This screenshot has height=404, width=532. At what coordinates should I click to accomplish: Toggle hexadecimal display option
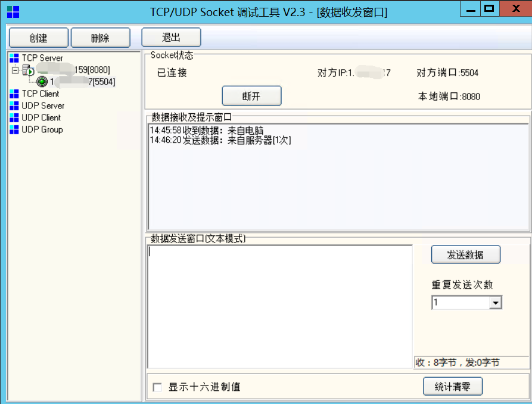pos(157,386)
